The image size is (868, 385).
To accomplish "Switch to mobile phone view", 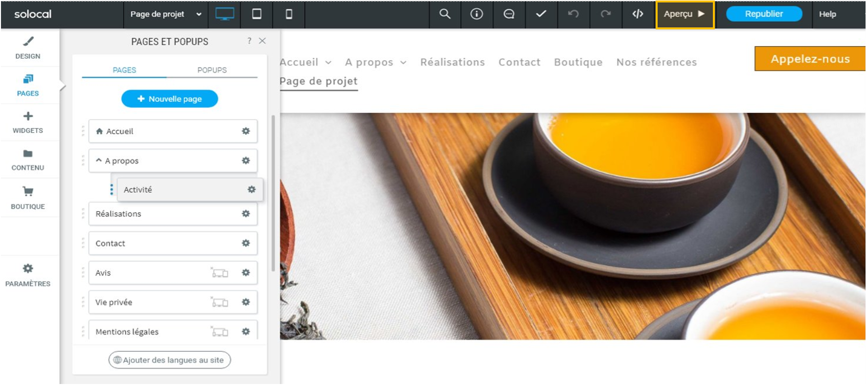I will (x=289, y=14).
